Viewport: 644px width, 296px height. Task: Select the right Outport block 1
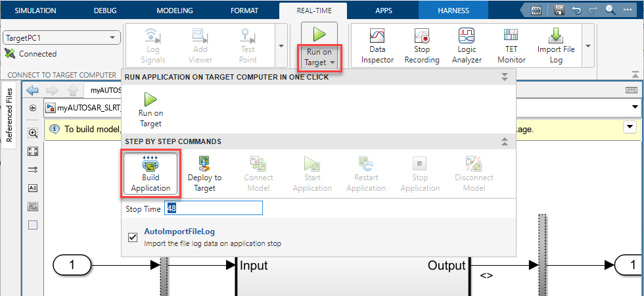pyautogui.click(x=630, y=265)
